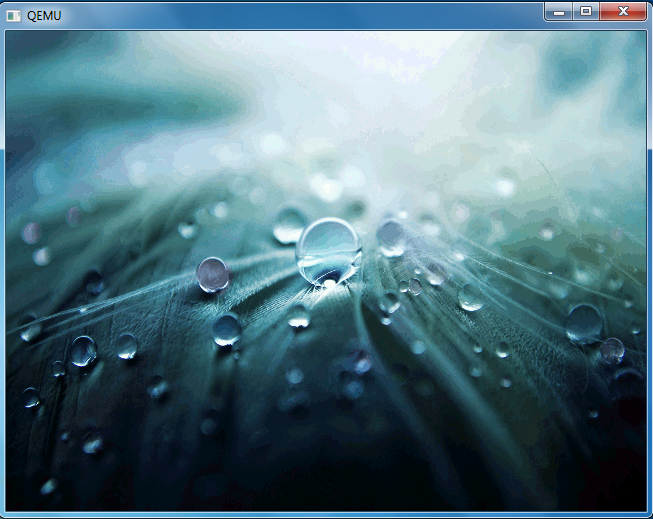Screen dimensions: 653x519
Task: Click the QEMU title text
Action: [44, 16]
